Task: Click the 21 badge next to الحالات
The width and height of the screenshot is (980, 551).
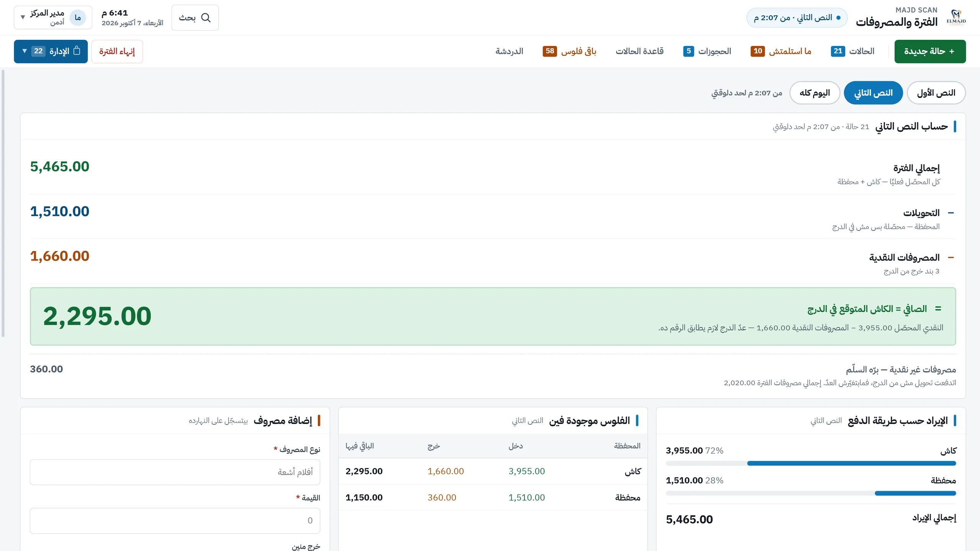Action: [x=838, y=51]
